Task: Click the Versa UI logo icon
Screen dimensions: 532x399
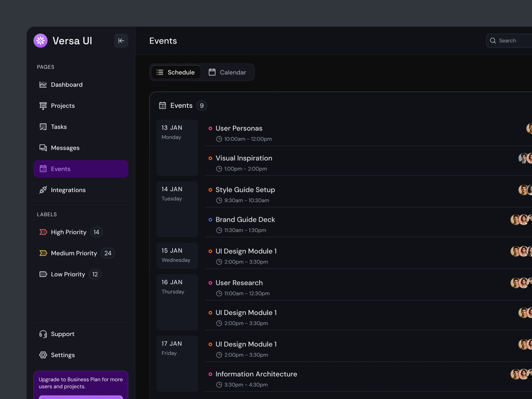Action: coord(40,40)
